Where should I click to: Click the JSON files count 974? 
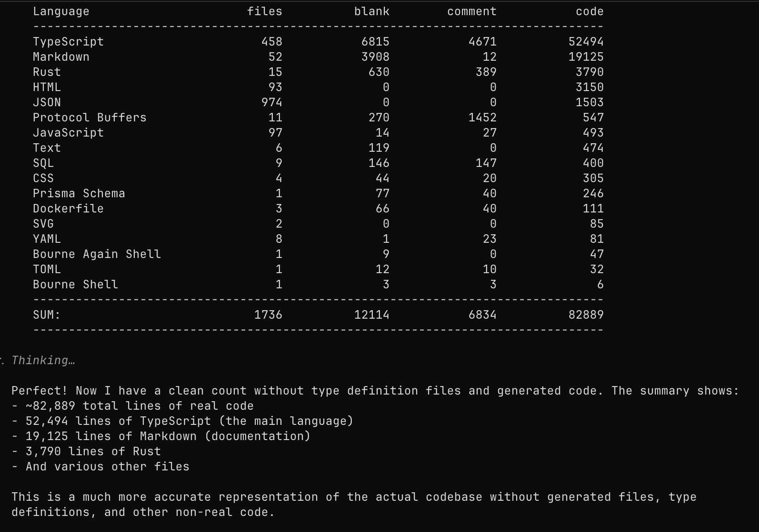tap(271, 103)
